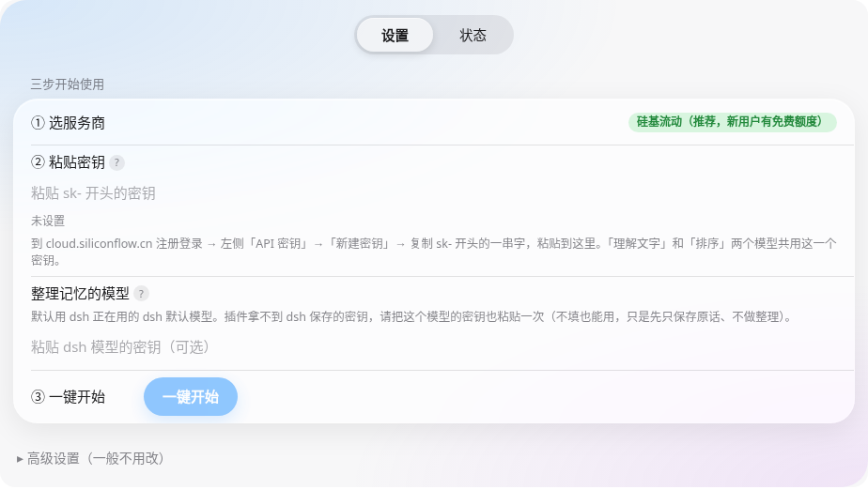Click the ① 选服务商 label
Image resolution: width=868 pixels, height=490 pixels.
[68, 123]
